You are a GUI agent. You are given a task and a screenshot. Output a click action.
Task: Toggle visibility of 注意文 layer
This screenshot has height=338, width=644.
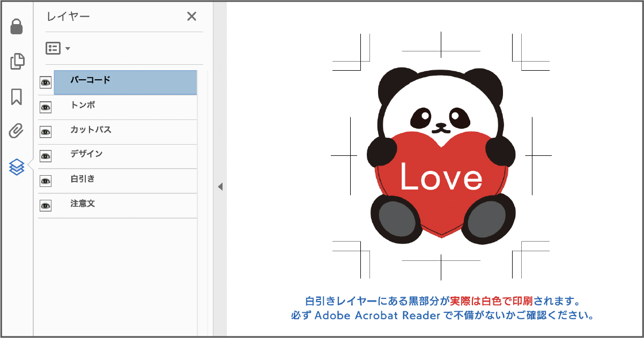(x=46, y=206)
